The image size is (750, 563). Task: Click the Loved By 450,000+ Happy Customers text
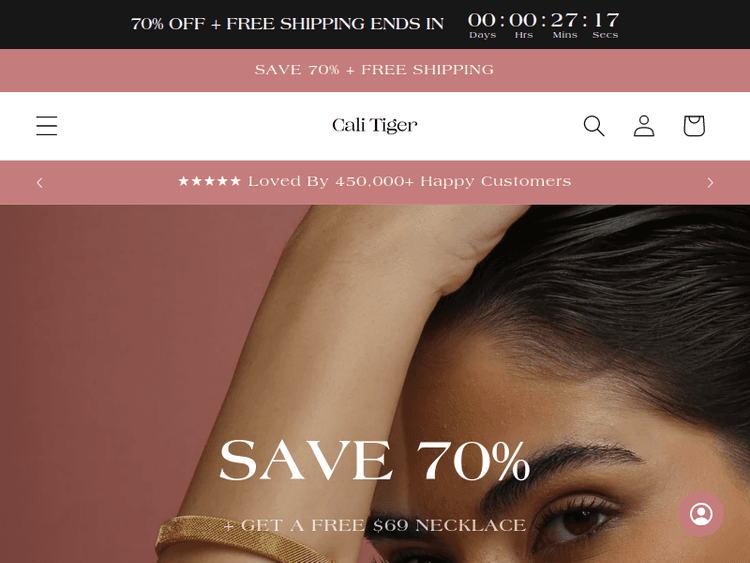click(x=410, y=181)
